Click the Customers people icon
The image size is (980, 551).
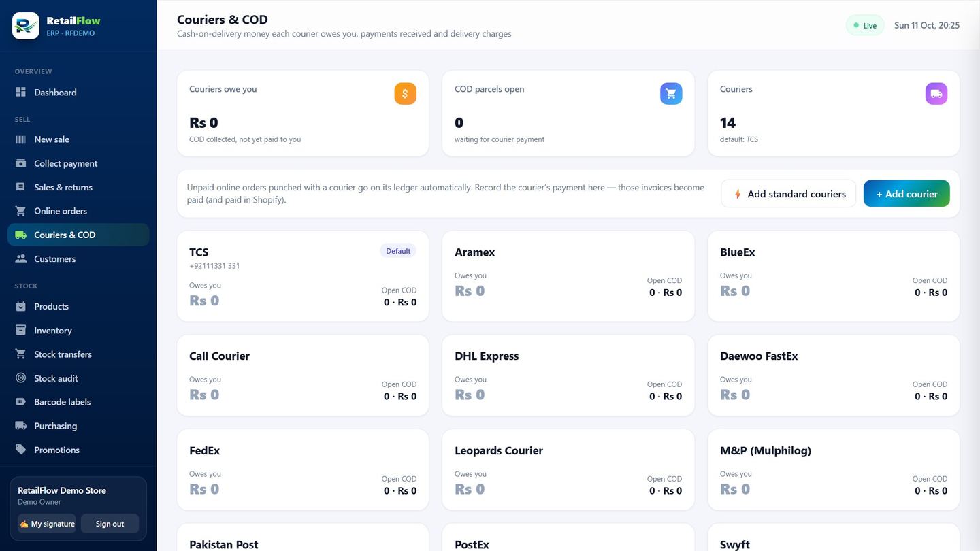coord(20,258)
